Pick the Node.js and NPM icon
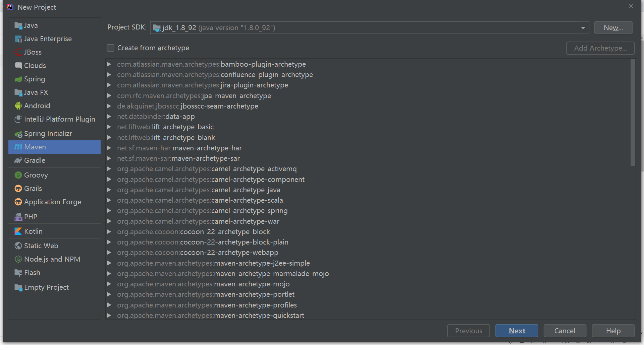The height and width of the screenshot is (345, 644). point(18,259)
